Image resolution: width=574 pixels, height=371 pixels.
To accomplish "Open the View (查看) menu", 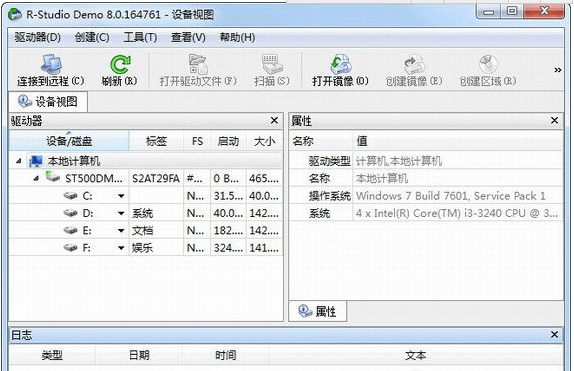I will click(188, 37).
